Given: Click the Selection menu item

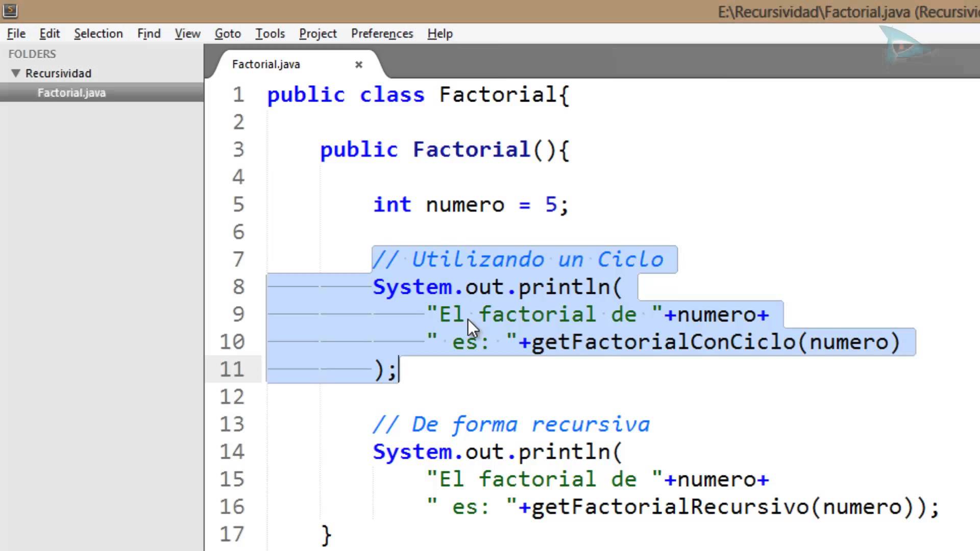Looking at the screenshot, I should 99,34.
